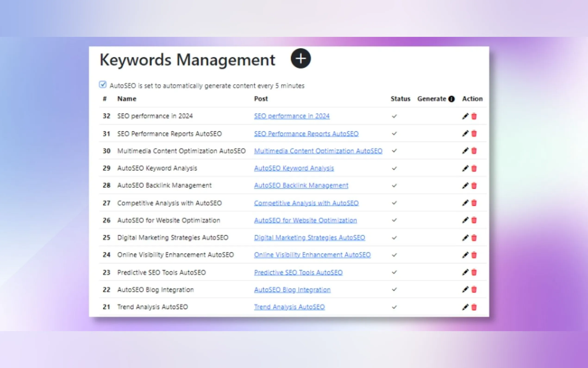Edit the Online Visibility Enhancement AutoSEO entry
The width and height of the screenshot is (588, 368).
[x=465, y=255]
